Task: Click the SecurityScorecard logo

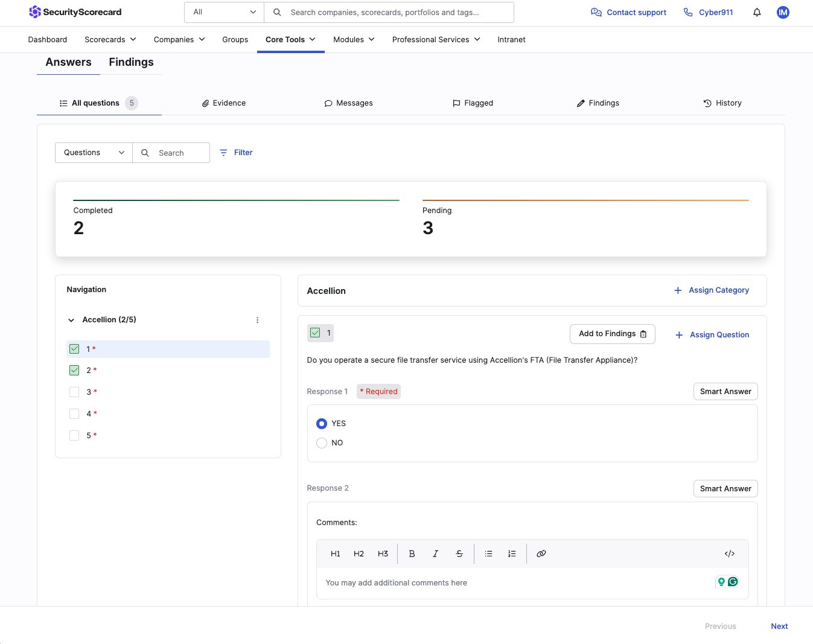Action: [x=75, y=12]
